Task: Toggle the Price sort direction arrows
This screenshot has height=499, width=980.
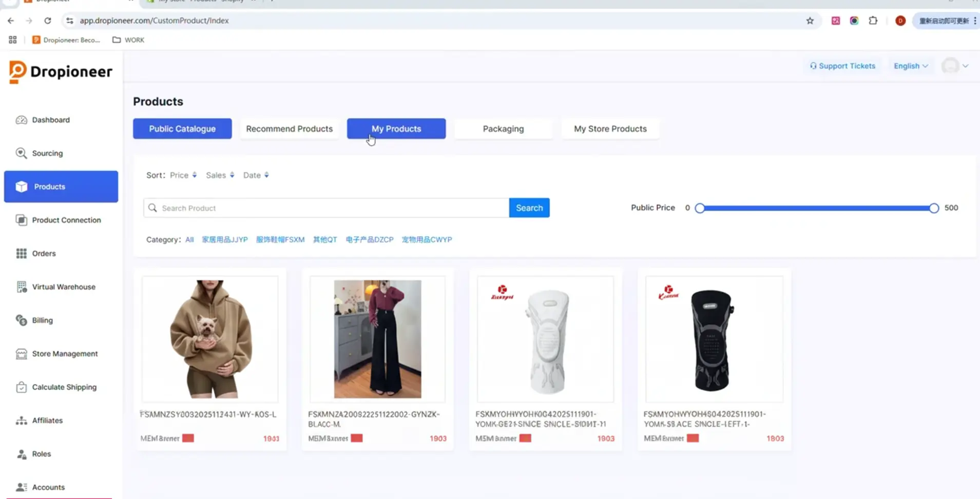Action: (195, 175)
